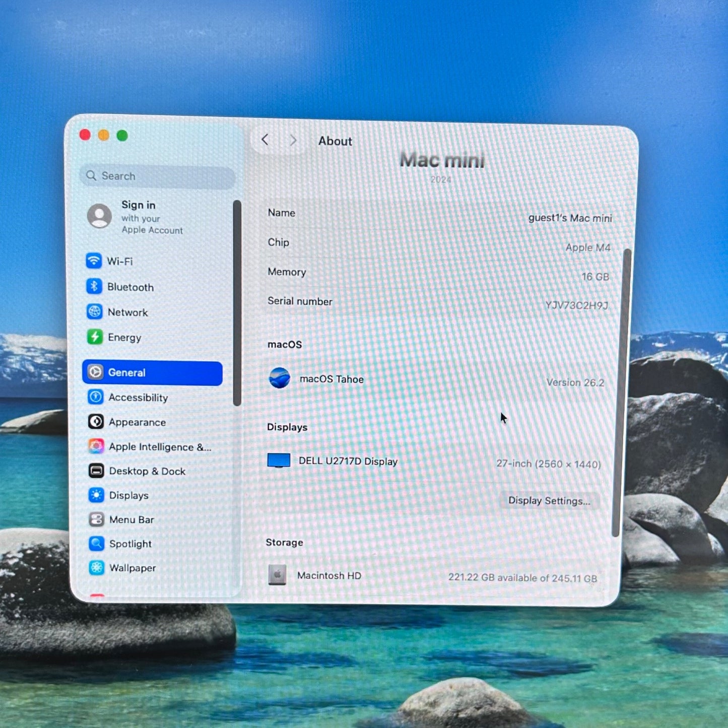Select the Displays sun icon
The height and width of the screenshot is (728, 728).
(96, 495)
